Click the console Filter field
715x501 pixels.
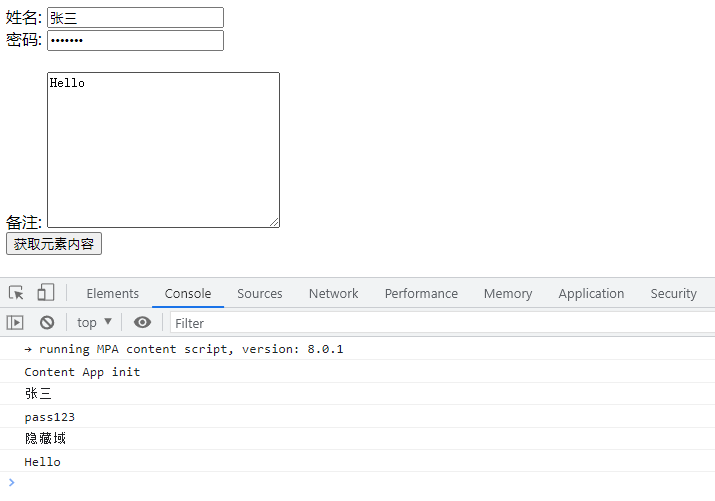(x=440, y=323)
